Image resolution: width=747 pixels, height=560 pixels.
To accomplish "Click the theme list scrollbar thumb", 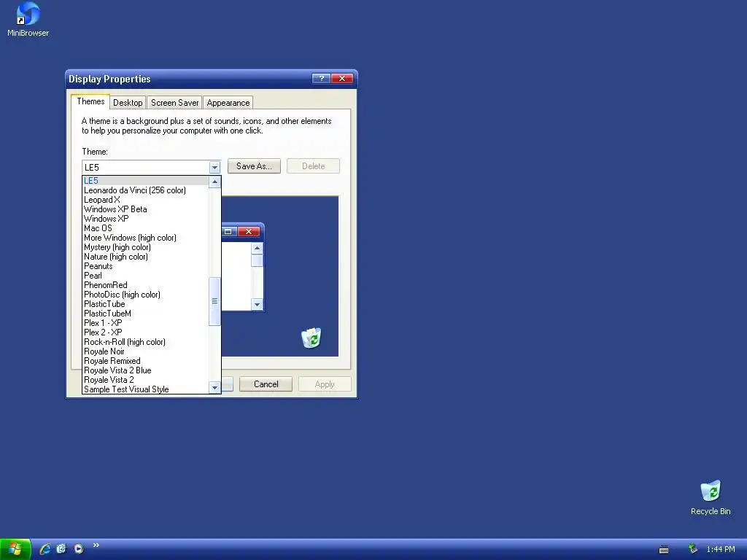I will pyautogui.click(x=215, y=301).
